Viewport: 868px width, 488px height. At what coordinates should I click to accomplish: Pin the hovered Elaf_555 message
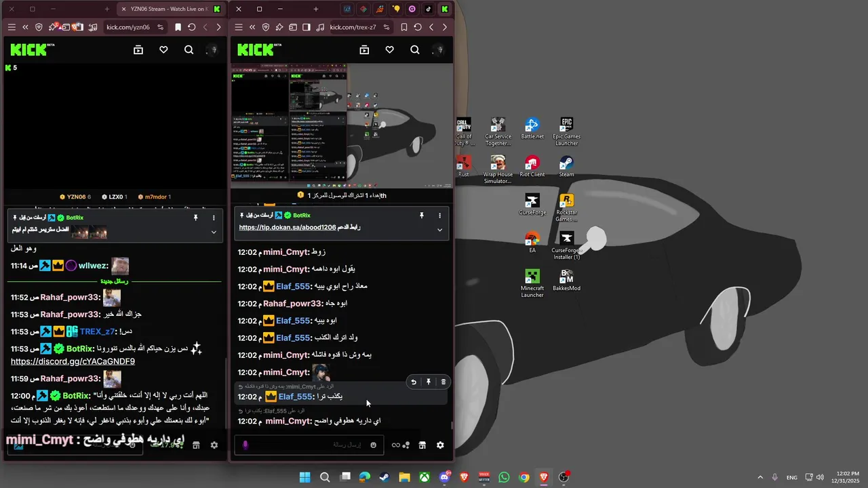pos(428,382)
